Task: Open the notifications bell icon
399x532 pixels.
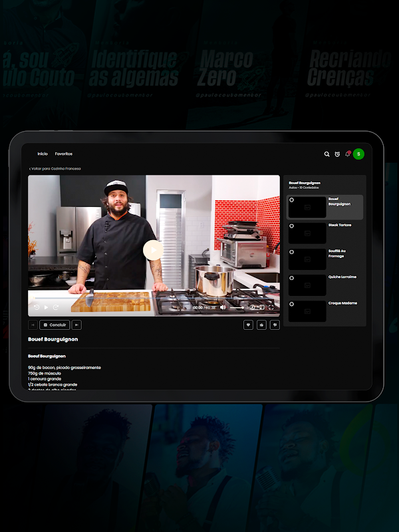Action: (x=347, y=154)
